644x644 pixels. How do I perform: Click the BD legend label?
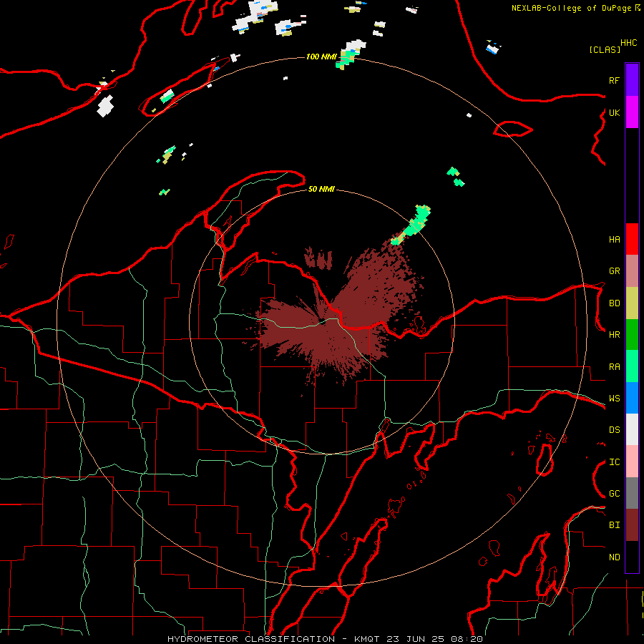pos(614,303)
